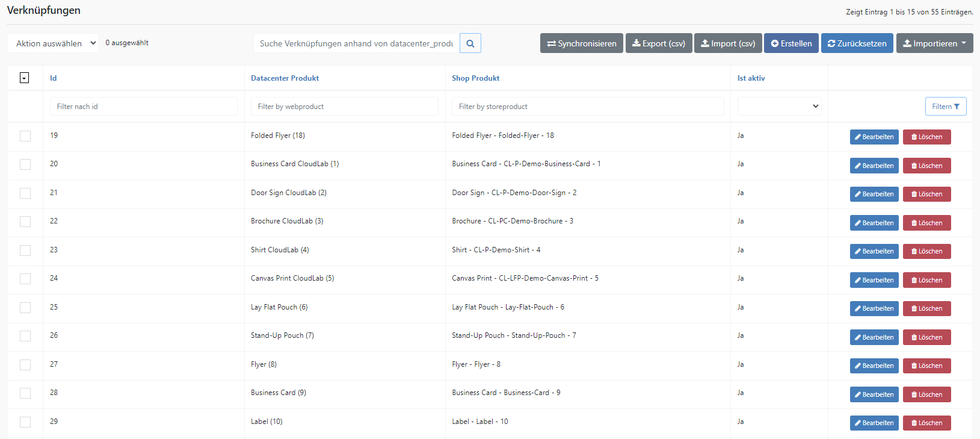Image resolution: width=980 pixels, height=439 pixels.
Task: Edit Lay Flat Pouch (6) via Bearbeiten
Action: tap(874, 308)
